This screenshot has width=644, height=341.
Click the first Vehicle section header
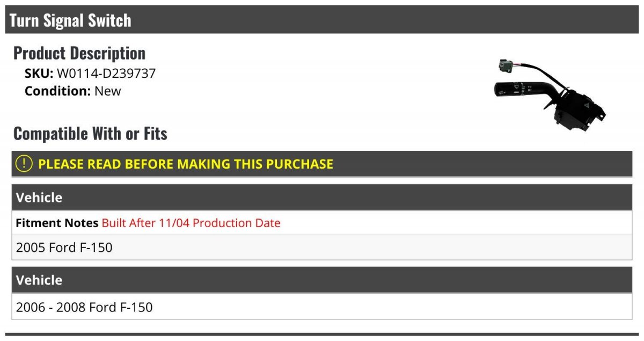(x=322, y=197)
